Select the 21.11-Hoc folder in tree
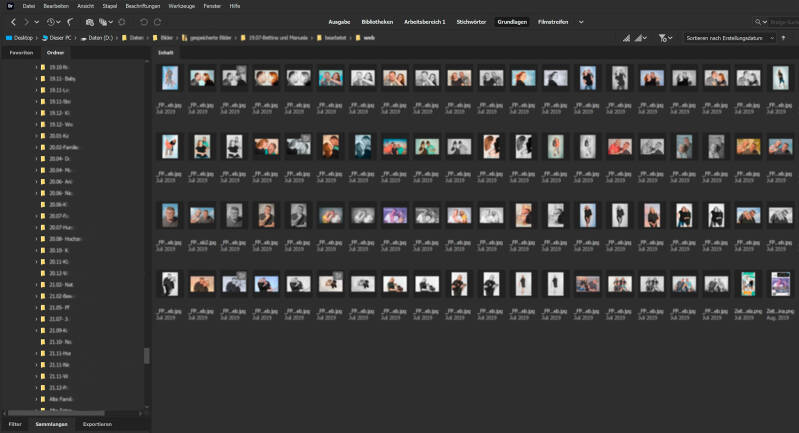This screenshot has height=433, width=799. pyautogui.click(x=60, y=354)
